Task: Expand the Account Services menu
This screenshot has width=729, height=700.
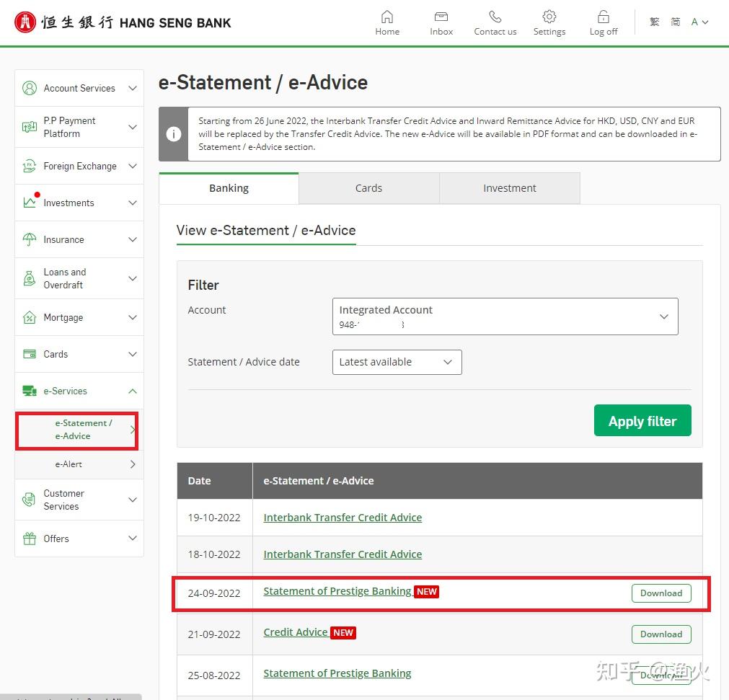Action: click(132, 88)
